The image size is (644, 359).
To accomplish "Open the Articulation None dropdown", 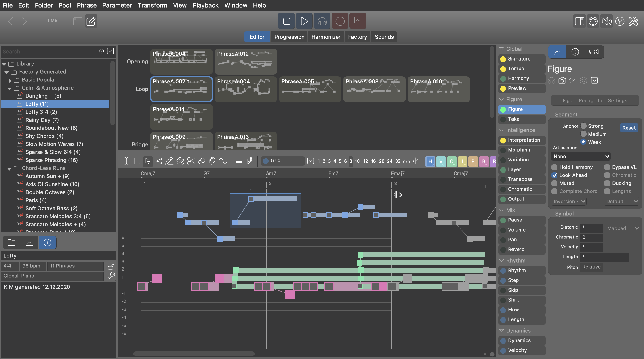I will click(x=581, y=156).
